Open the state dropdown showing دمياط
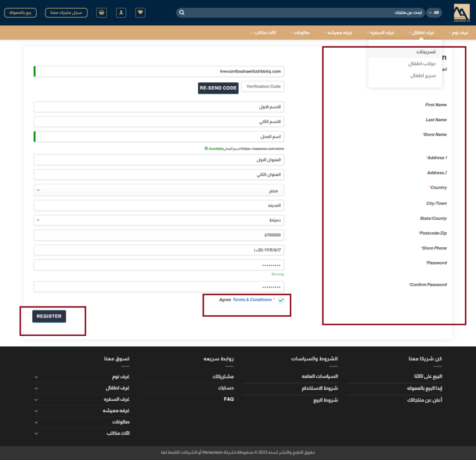The width and height of the screenshot is (476, 460). click(159, 220)
